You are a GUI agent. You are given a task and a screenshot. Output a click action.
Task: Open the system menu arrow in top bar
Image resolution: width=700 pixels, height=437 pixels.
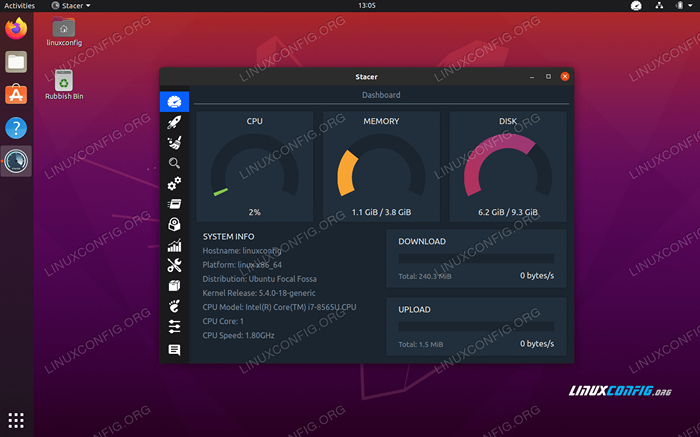[x=690, y=6]
